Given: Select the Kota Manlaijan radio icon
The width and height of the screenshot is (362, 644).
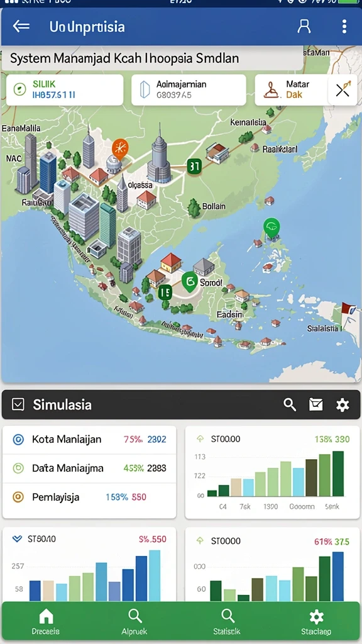Looking at the screenshot, I should click(18, 440).
